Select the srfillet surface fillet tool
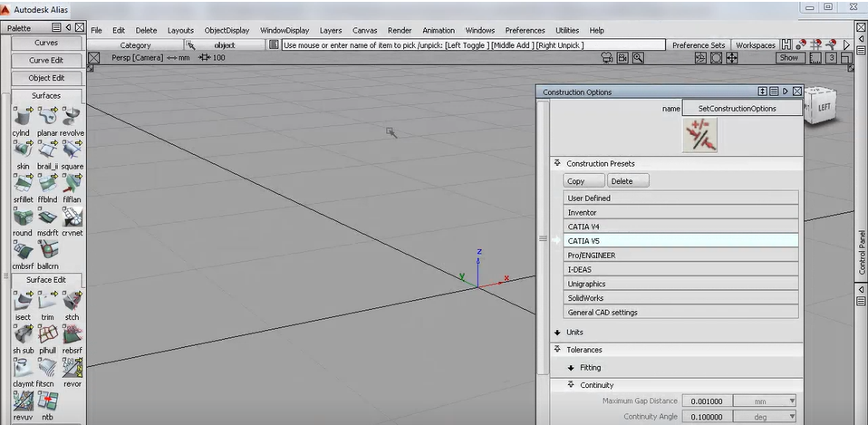The height and width of the screenshot is (425, 868). (23, 183)
